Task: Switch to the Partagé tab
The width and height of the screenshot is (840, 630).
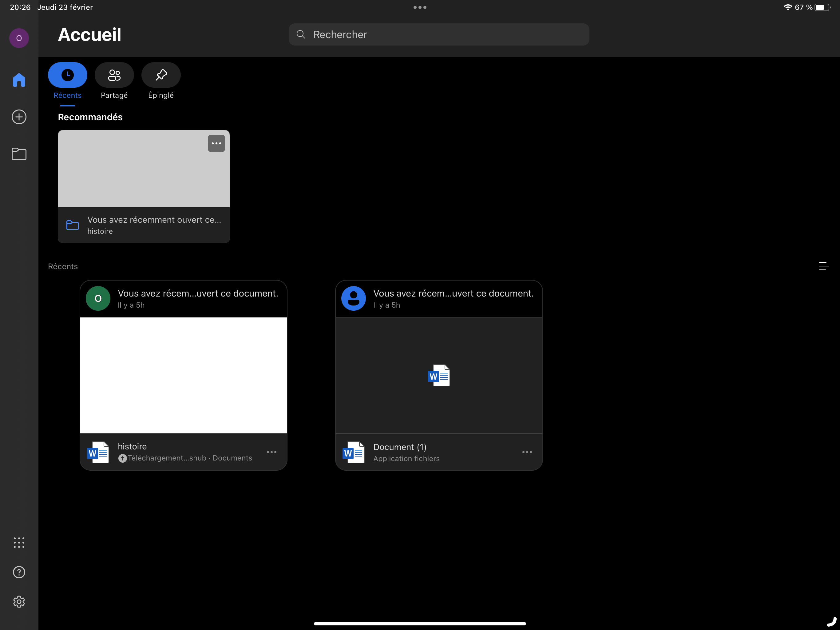Action: click(x=114, y=75)
